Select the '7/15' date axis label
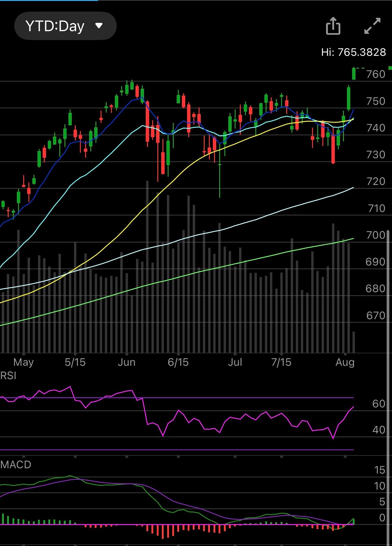 (x=281, y=362)
